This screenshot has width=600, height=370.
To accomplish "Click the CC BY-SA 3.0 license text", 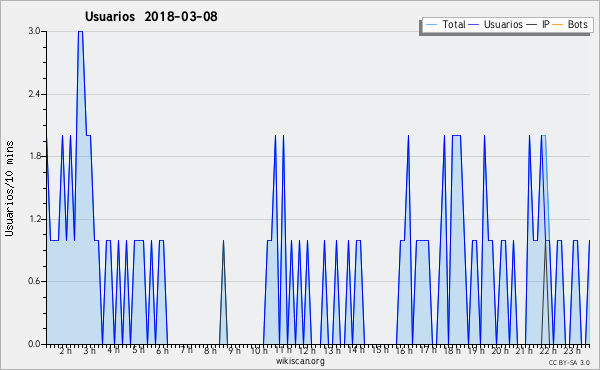I will coord(569,362).
